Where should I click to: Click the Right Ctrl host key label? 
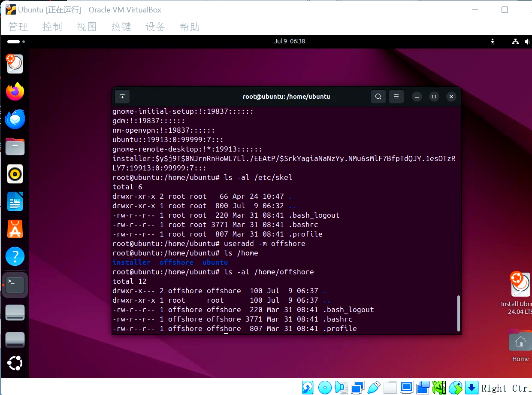[x=507, y=388]
